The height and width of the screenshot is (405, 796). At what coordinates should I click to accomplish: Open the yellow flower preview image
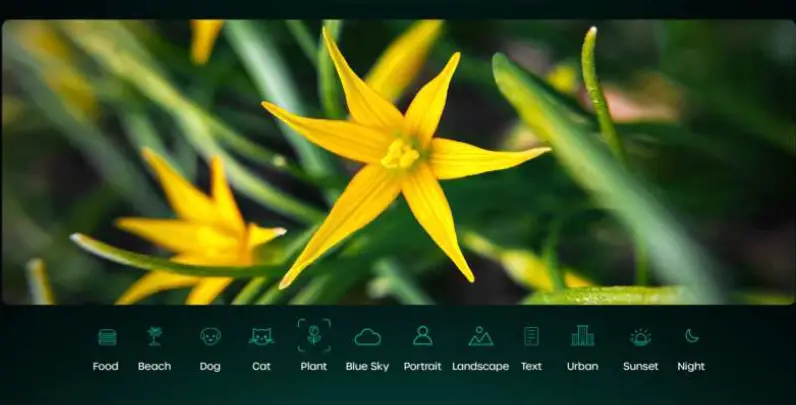click(398, 162)
